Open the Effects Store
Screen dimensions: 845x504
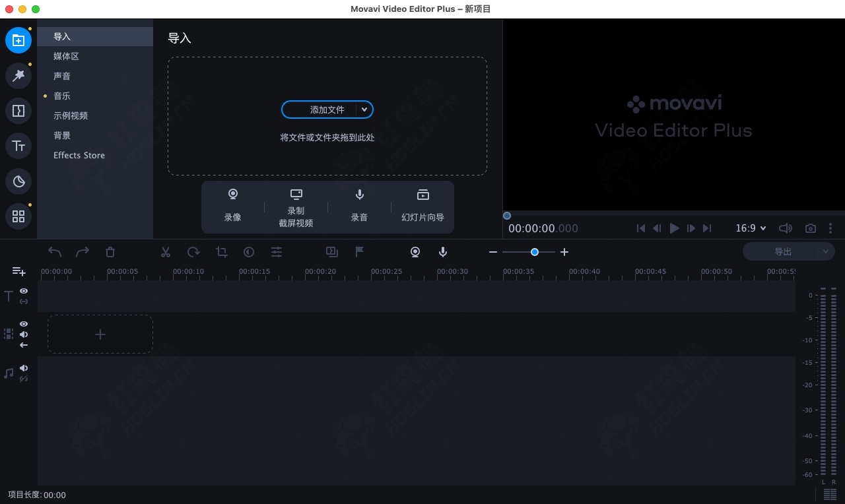(x=95, y=155)
